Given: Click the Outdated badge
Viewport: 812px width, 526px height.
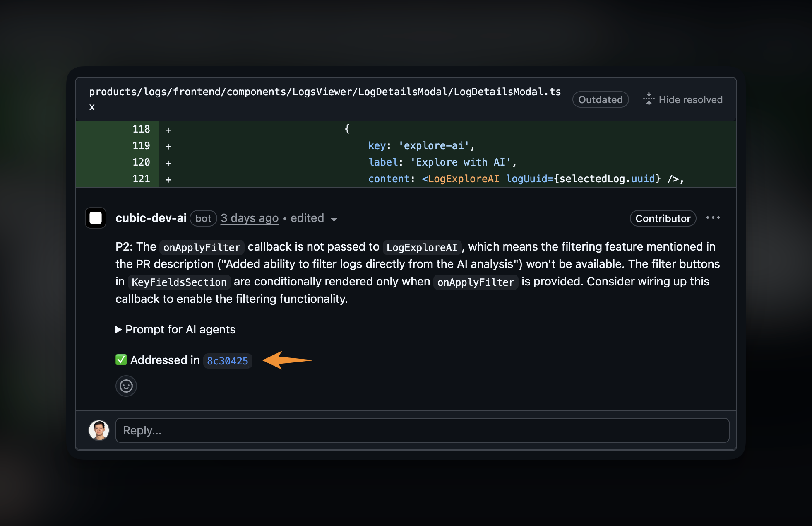Looking at the screenshot, I should coord(600,99).
